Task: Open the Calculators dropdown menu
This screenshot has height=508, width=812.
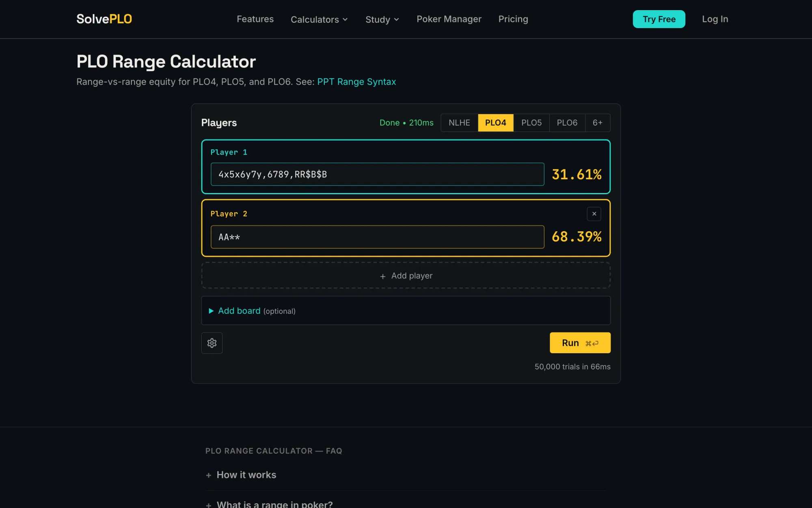Action: [x=319, y=19]
